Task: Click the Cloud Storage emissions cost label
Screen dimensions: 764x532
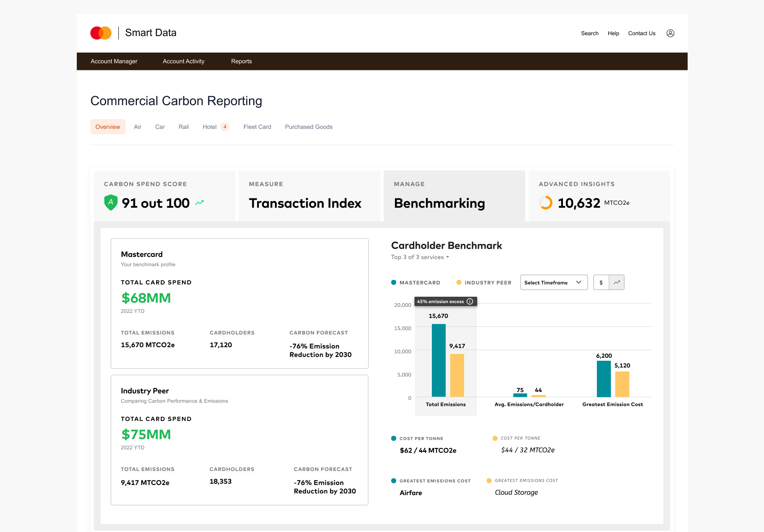Action: click(x=516, y=493)
